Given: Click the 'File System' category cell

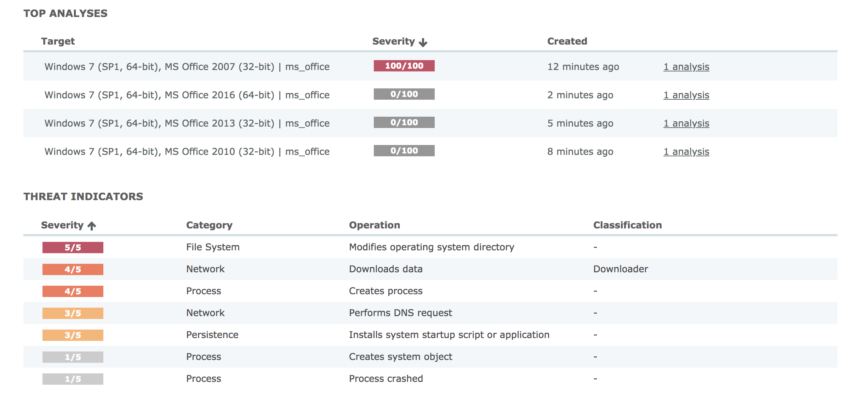Looking at the screenshot, I should (213, 247).
